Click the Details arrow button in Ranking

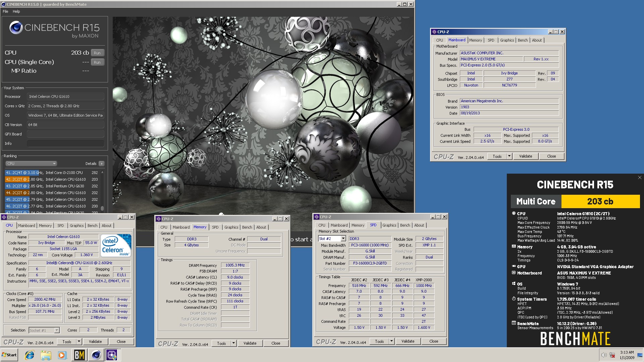tap(101, 164)
